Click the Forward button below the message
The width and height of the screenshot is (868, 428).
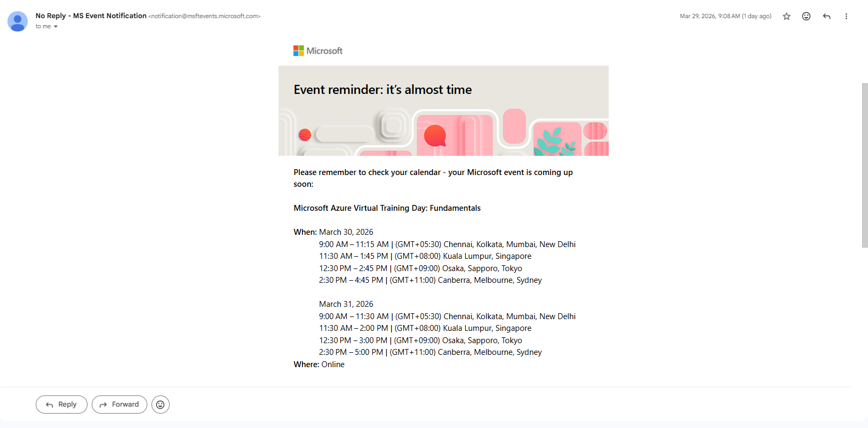point(120,405)
